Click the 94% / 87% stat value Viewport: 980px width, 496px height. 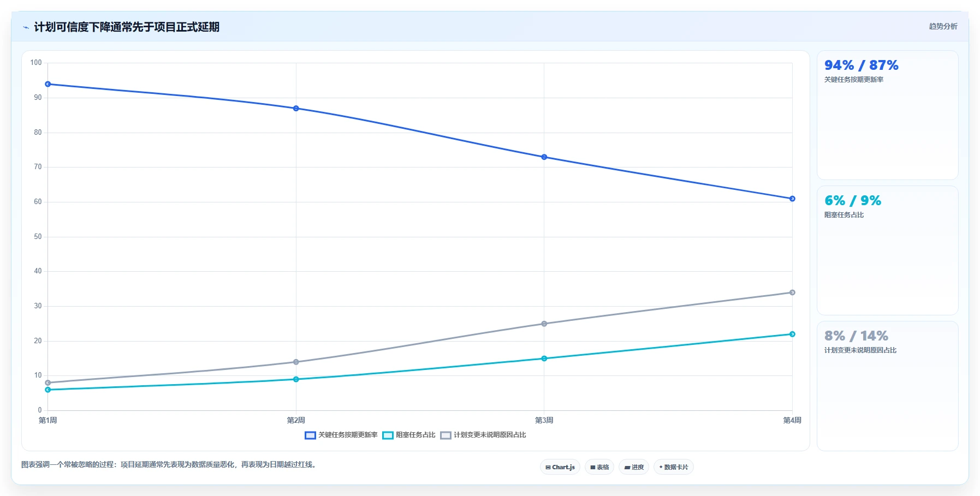click(861, 65)
